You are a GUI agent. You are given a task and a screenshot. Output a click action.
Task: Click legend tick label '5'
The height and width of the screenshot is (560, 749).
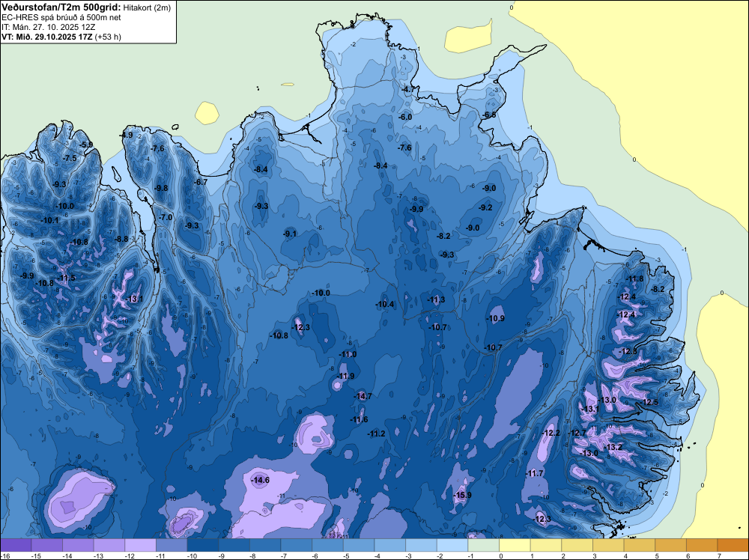coord(657,556)
